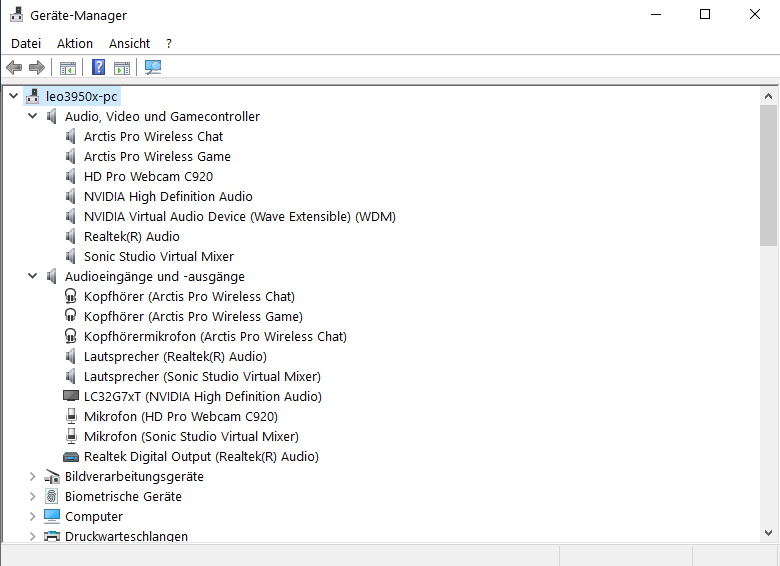The image size is (780, 566).
Task: Select Audio, Video und Gamecontroller label
Action: pyautogui.click(x=162, y=116)
